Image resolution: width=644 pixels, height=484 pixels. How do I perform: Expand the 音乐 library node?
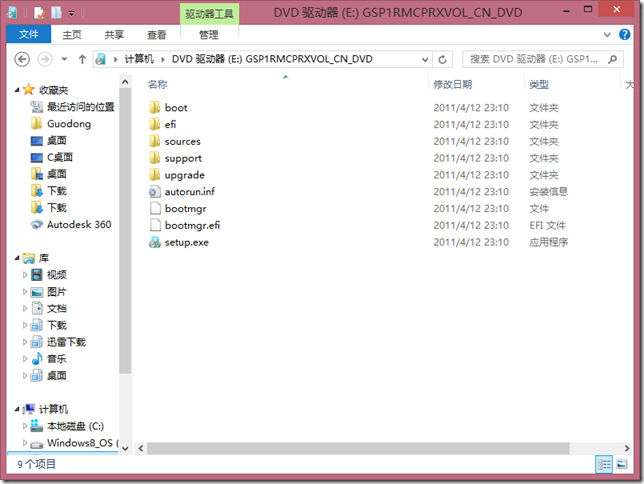point(25,359)
